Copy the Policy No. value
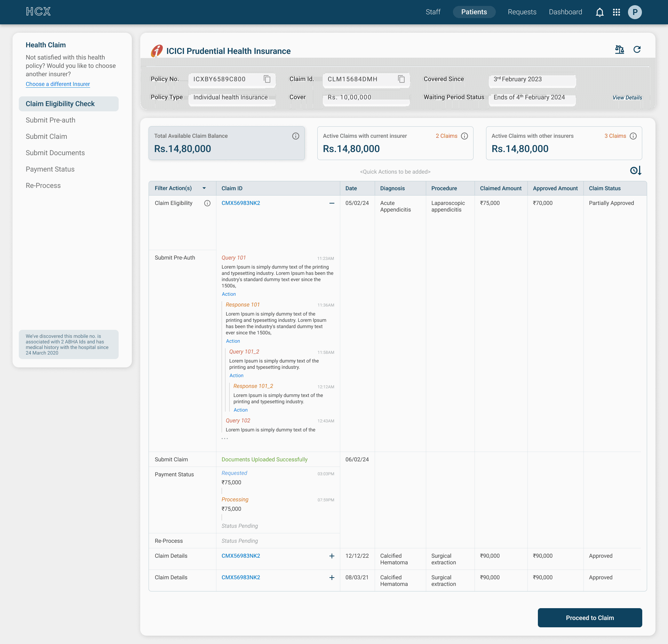 tap(267, 79)
